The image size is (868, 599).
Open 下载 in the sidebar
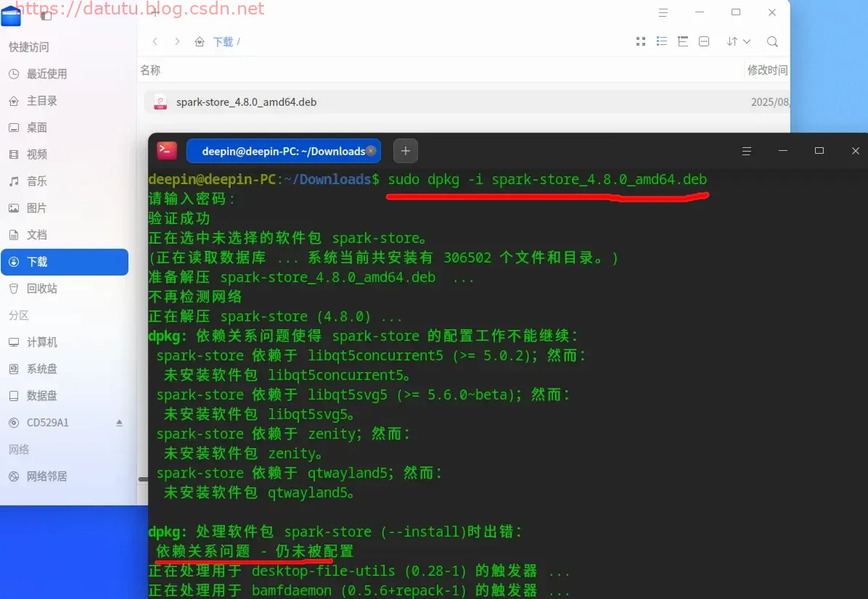[x=65, y=262]
